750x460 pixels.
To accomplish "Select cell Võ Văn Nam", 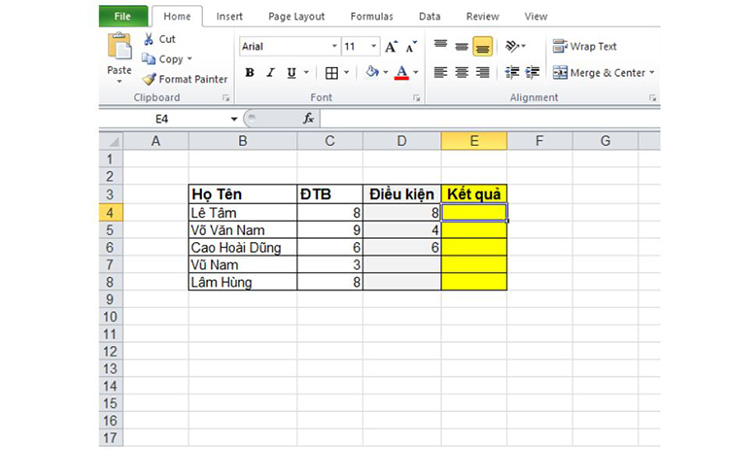I will 243,230.
